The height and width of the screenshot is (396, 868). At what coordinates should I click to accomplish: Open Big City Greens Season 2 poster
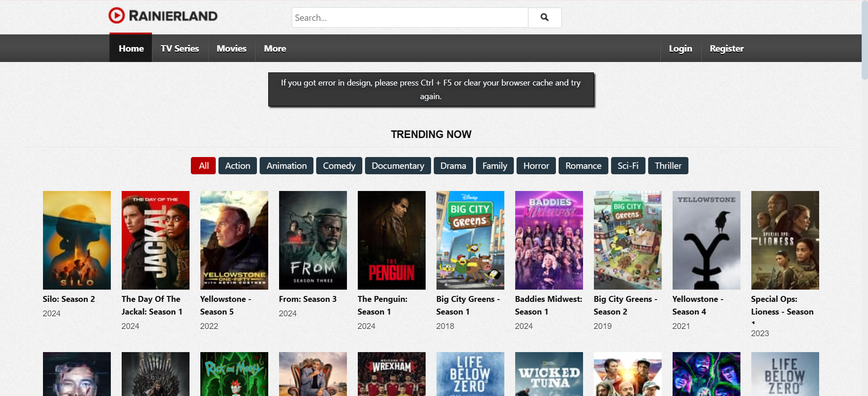tap(628, 240)
